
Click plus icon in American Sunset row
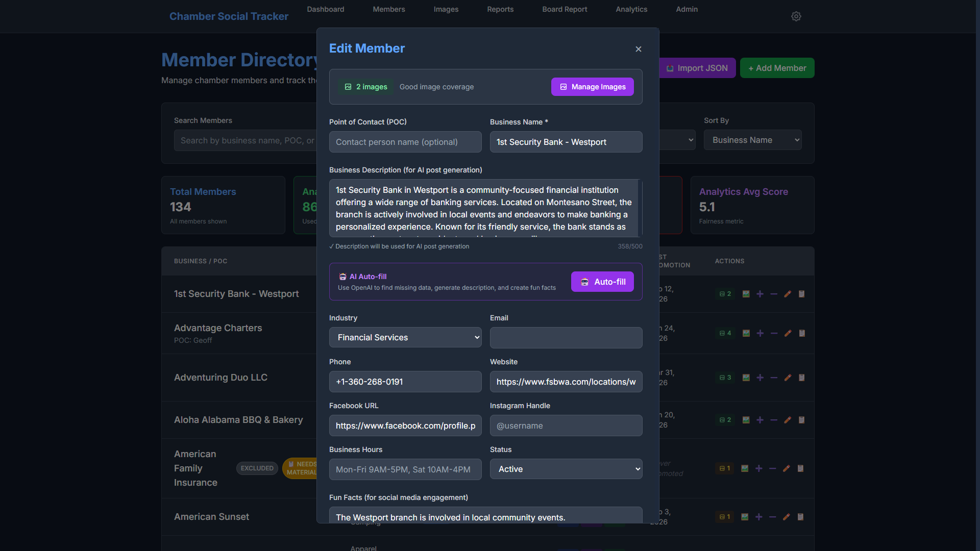pyautogui.click(x=759, y=517)
